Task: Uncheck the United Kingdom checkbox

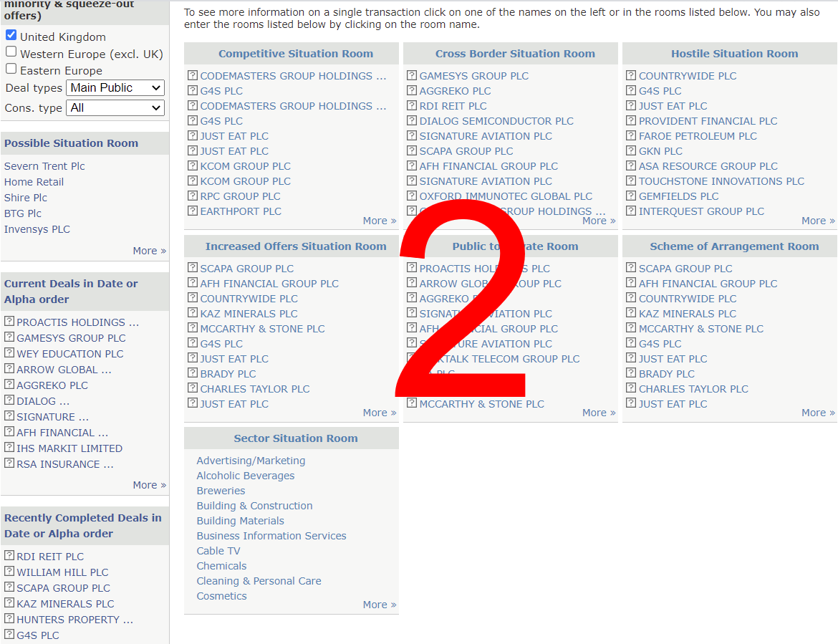Action: [11, 35]
